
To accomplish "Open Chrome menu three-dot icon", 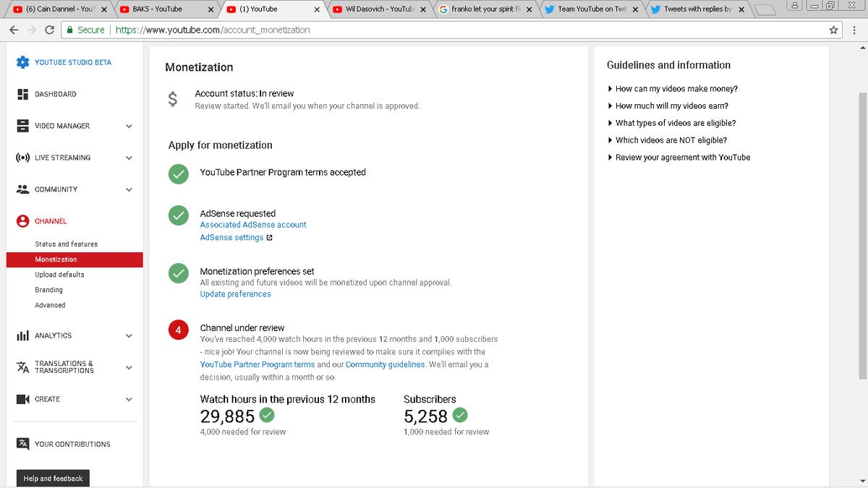I will [854, 30].
